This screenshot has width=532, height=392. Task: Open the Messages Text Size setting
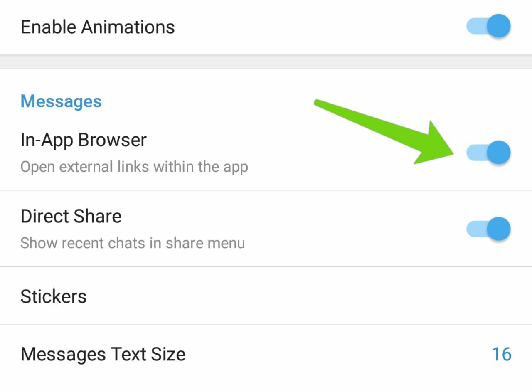(266, 354)
